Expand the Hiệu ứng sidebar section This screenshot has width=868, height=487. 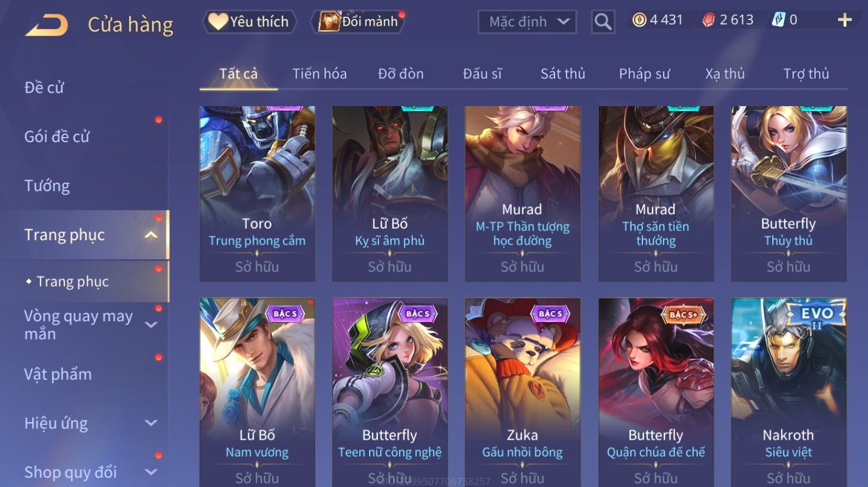point(151,423)
